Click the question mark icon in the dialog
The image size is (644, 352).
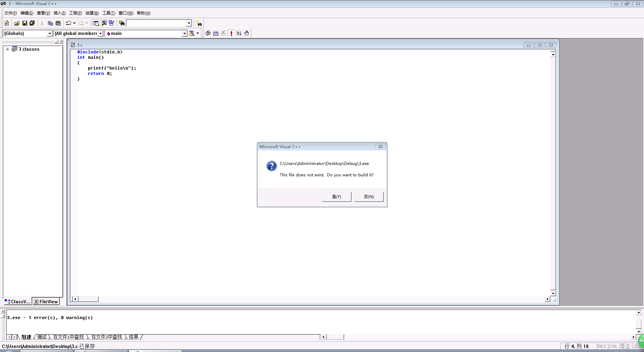[x=271, y=166]
